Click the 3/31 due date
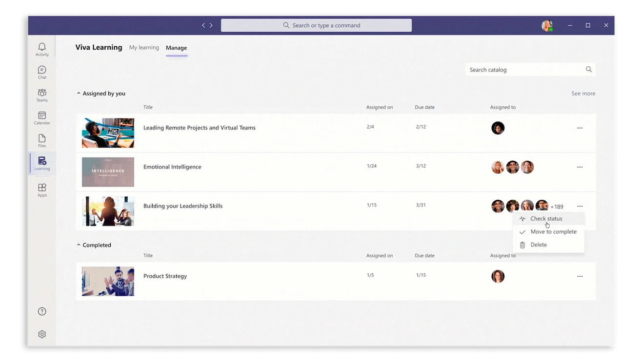644x362 pixels. (421, 205)
